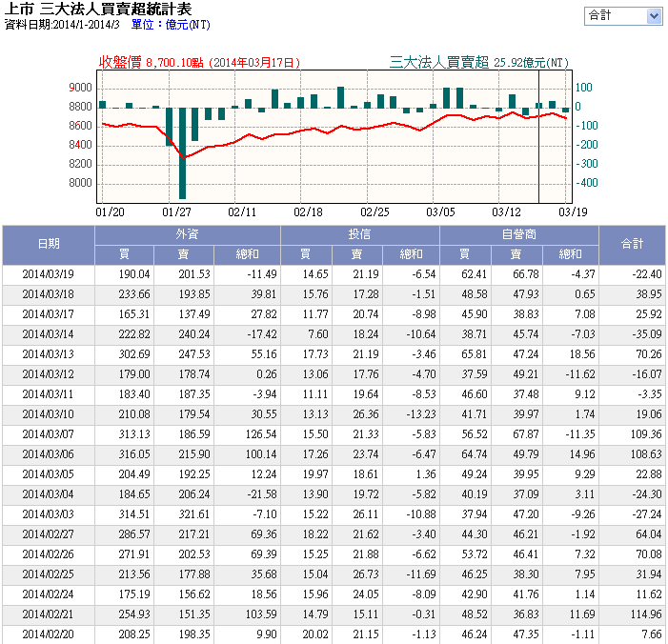Click the 單位：億元(NT) label

171,25
